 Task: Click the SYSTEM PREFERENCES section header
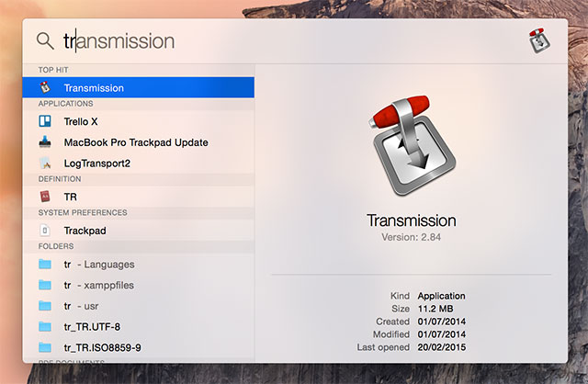(x=83, y=212)
